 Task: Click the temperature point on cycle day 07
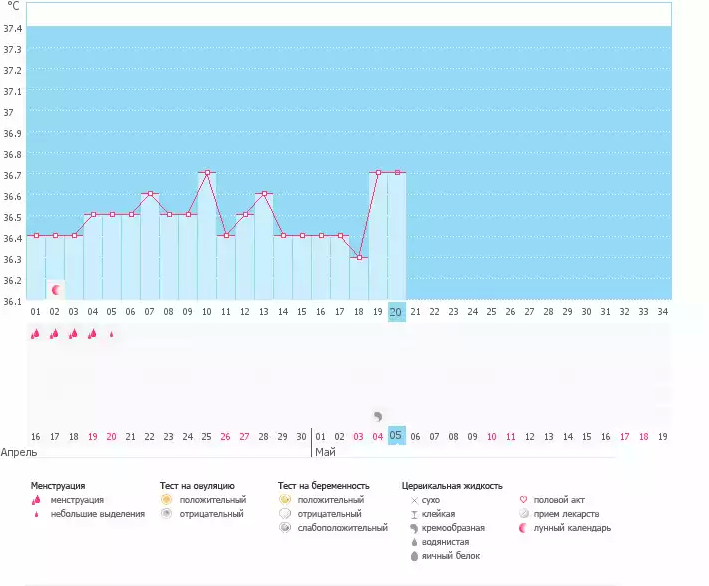pos(150,194)
